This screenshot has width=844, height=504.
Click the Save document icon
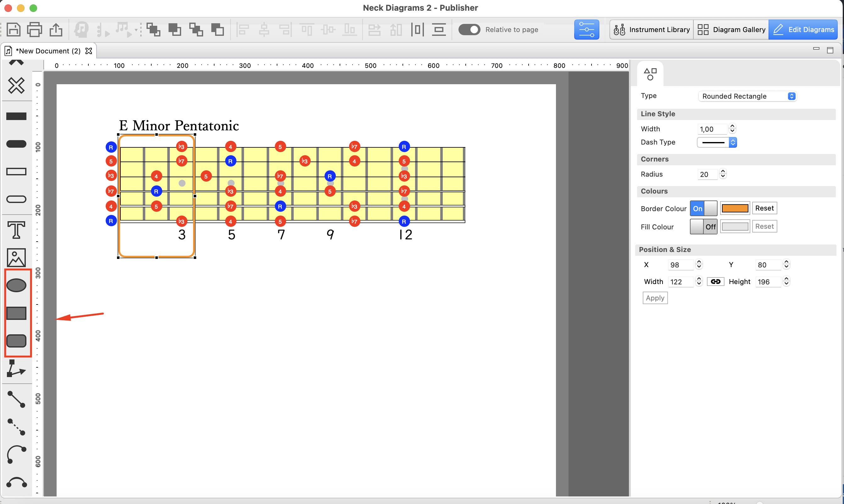[x=13, y=30]
